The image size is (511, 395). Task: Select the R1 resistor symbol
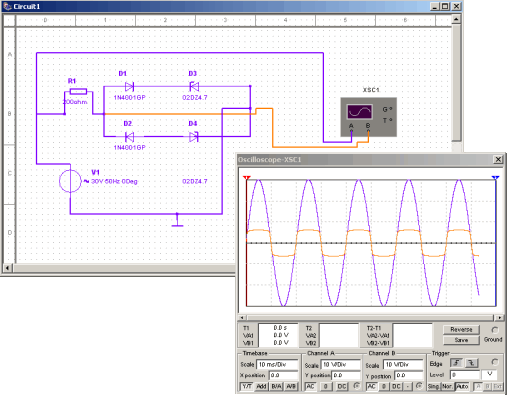[78, 91]
